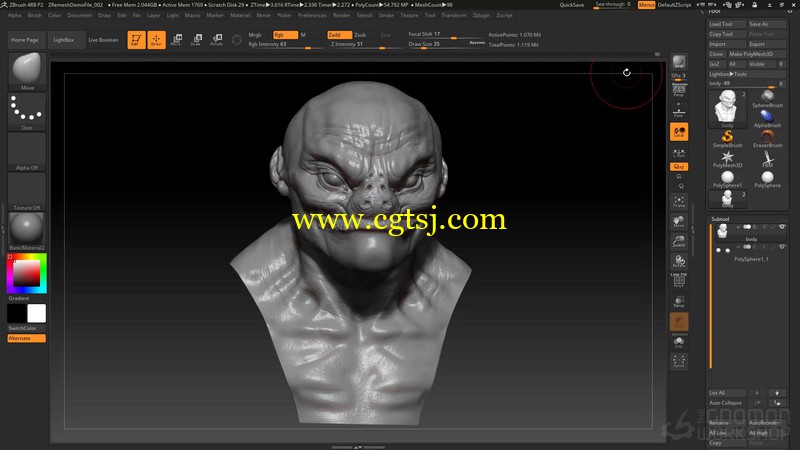Open the Alpha Off selector

click(x=27, y=152)
